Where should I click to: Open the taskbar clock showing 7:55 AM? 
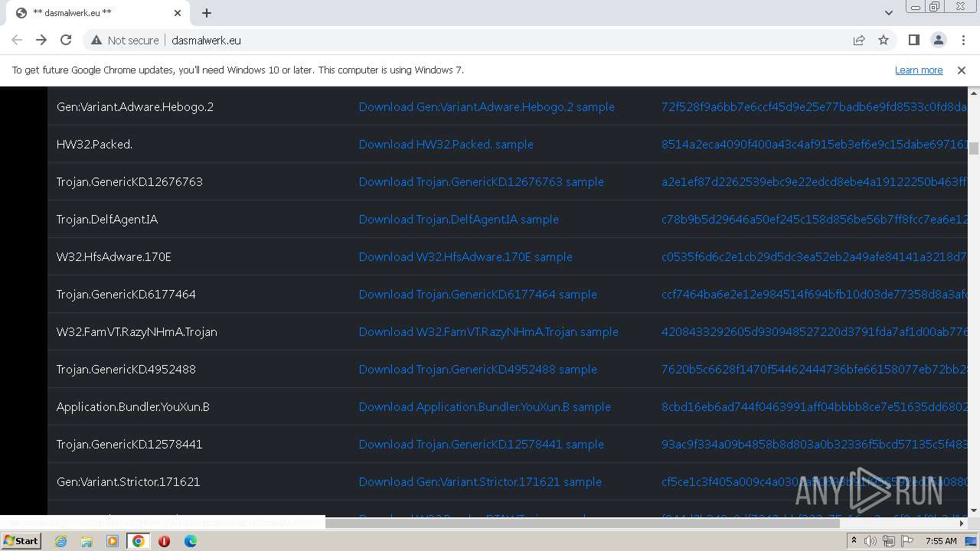[941, 541]
